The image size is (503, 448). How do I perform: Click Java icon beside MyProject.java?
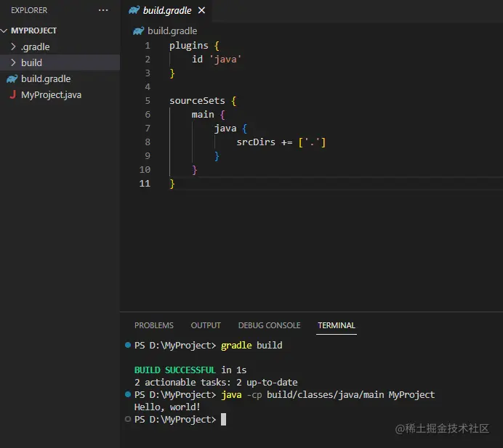point(13,94)
